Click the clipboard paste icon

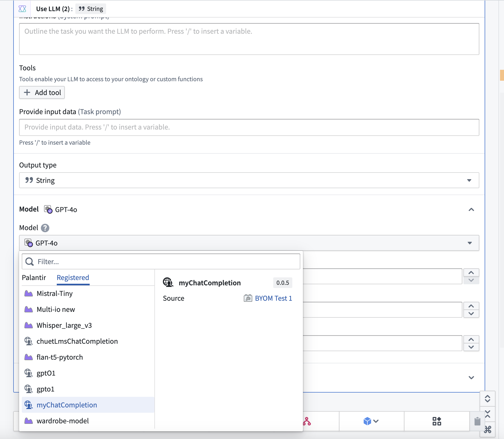click(477, 421)
